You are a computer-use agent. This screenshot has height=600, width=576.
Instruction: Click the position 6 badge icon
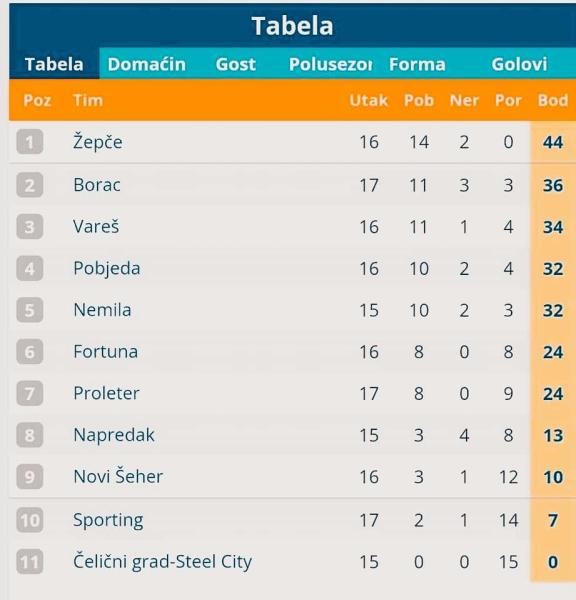tap(29, 351)
